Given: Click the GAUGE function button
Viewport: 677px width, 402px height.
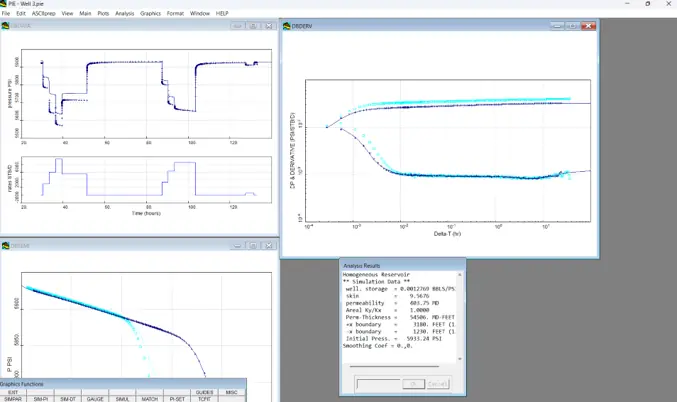Looking at the screenshot, I should point(95,399).
